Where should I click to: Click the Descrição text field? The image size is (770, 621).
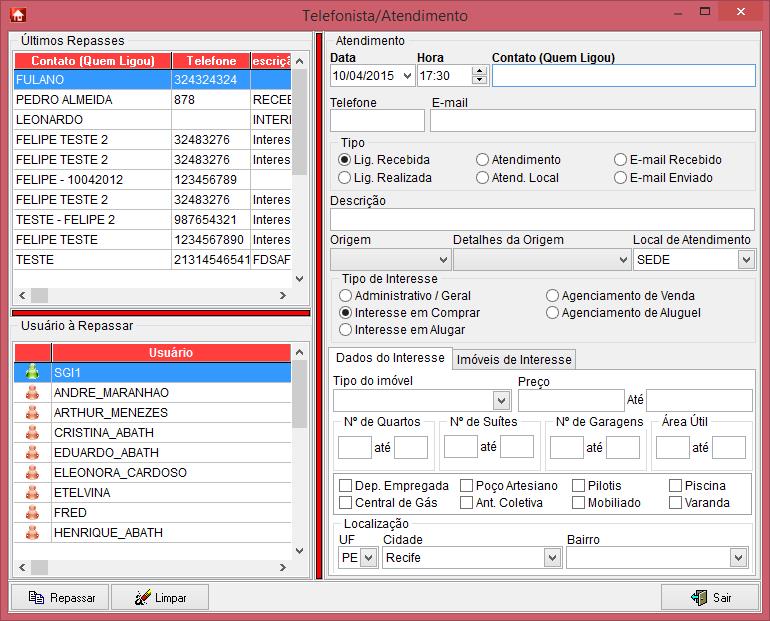[542, 219]
